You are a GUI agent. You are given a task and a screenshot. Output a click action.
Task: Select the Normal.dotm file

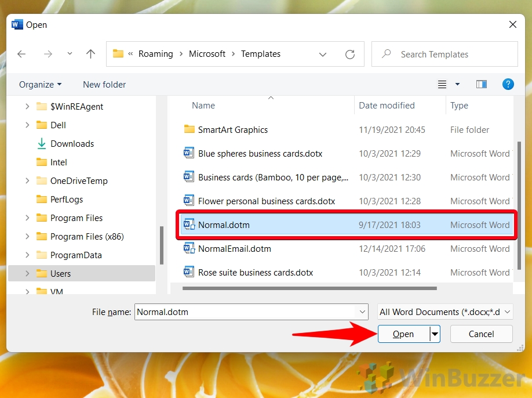coord(347,225)
